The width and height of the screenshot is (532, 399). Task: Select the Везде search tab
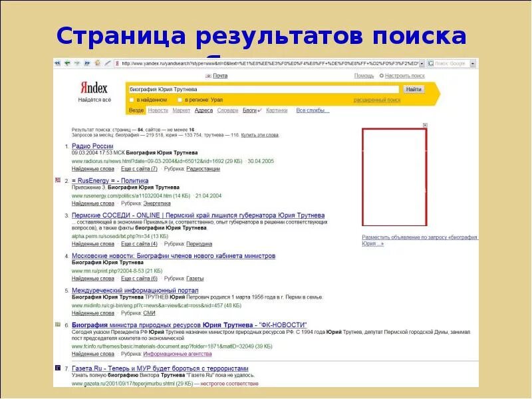[x=136, y=110]
